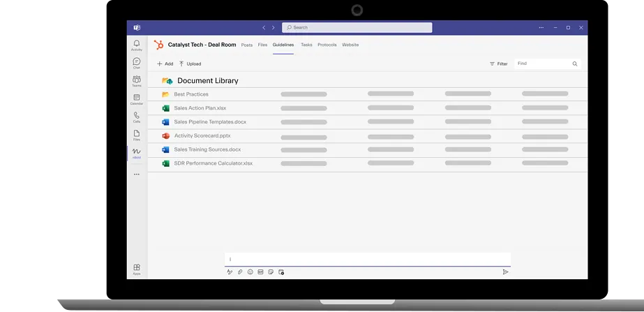644x312 pixels.
Task: Focus the top Search box
Action: coord(357,27)
